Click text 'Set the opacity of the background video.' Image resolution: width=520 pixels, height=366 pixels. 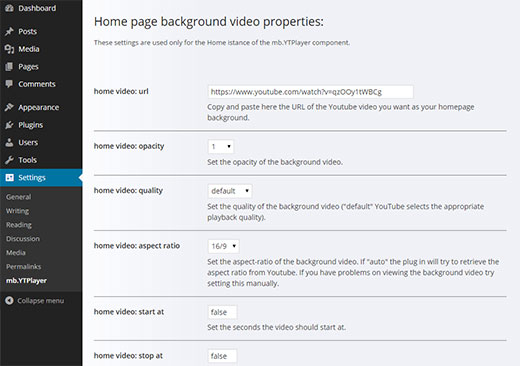(275, 162)
